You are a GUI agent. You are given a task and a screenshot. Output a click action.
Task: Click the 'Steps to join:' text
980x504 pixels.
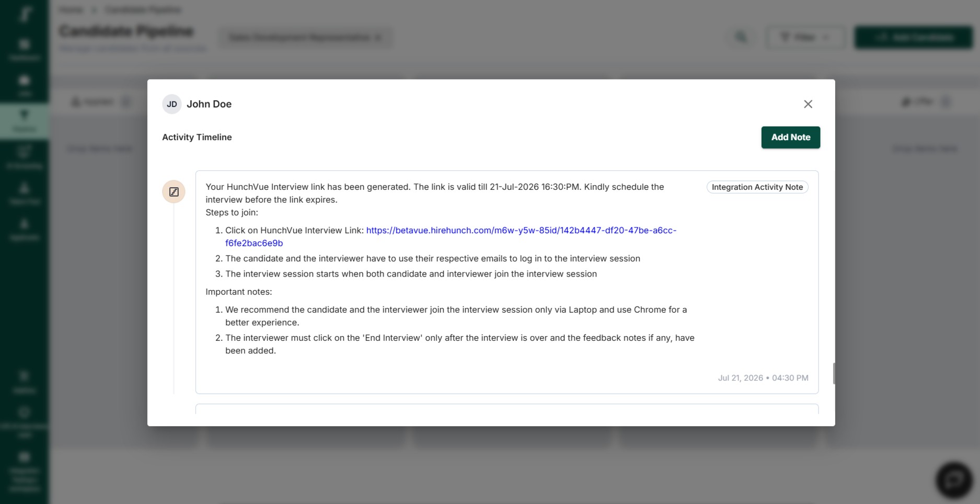[232, 212]
